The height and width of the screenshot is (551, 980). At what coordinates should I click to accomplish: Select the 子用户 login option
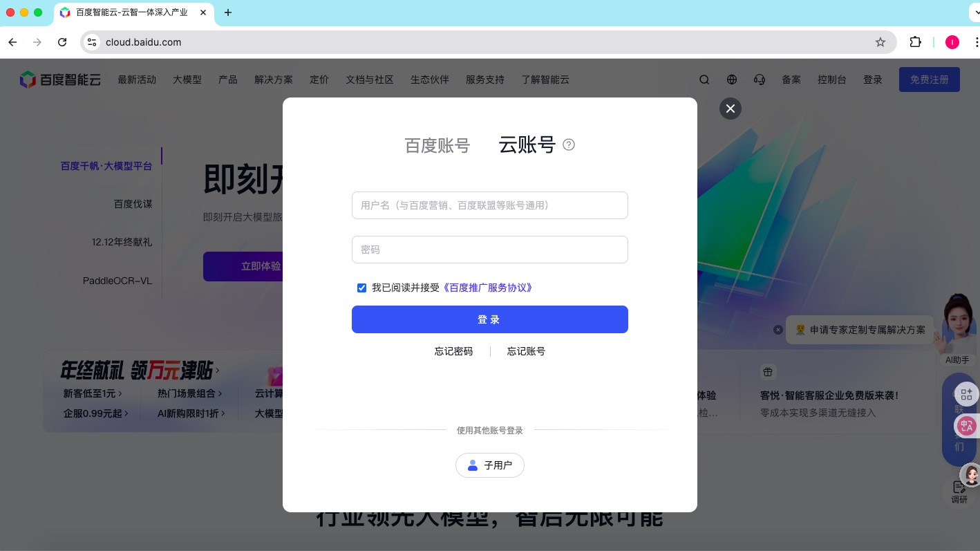(490, 465)
